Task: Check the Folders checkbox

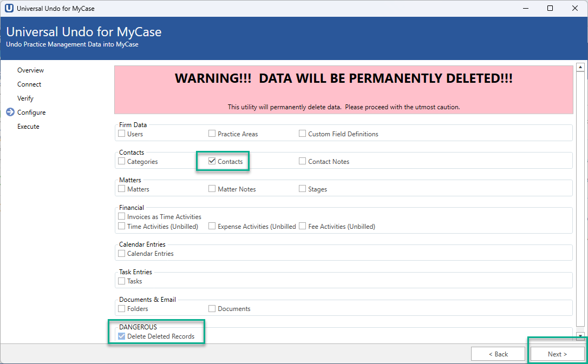Action: 121,309
